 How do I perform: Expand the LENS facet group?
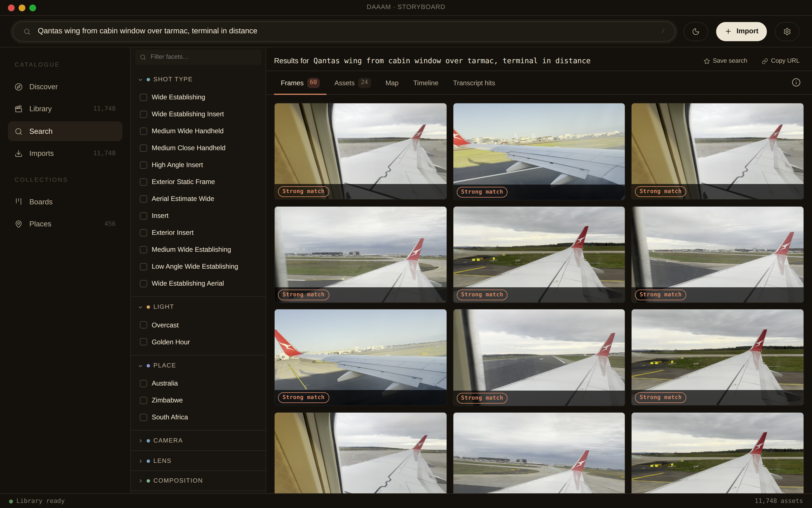tap(198, 461)
